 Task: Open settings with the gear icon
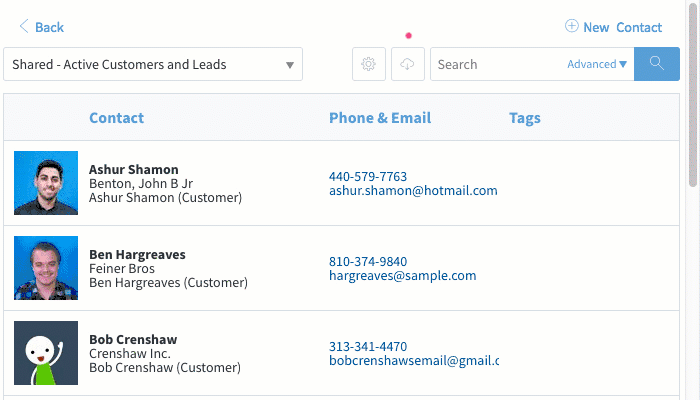point(368,64)
